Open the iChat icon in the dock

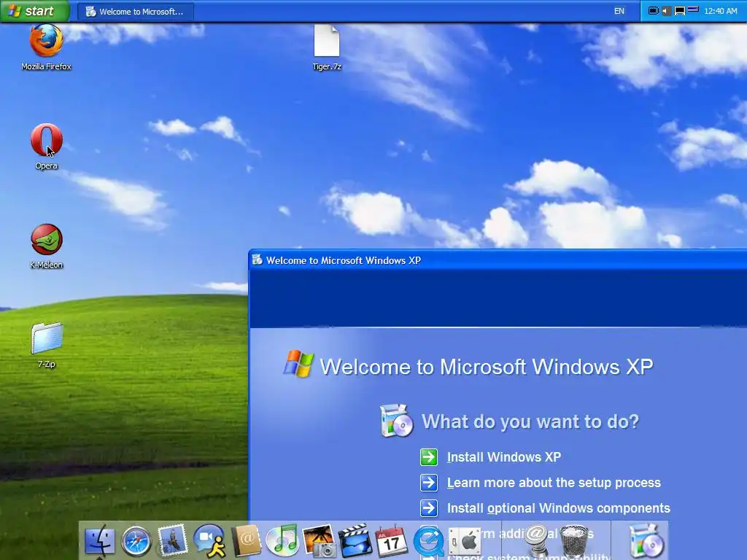coord(209,541)
